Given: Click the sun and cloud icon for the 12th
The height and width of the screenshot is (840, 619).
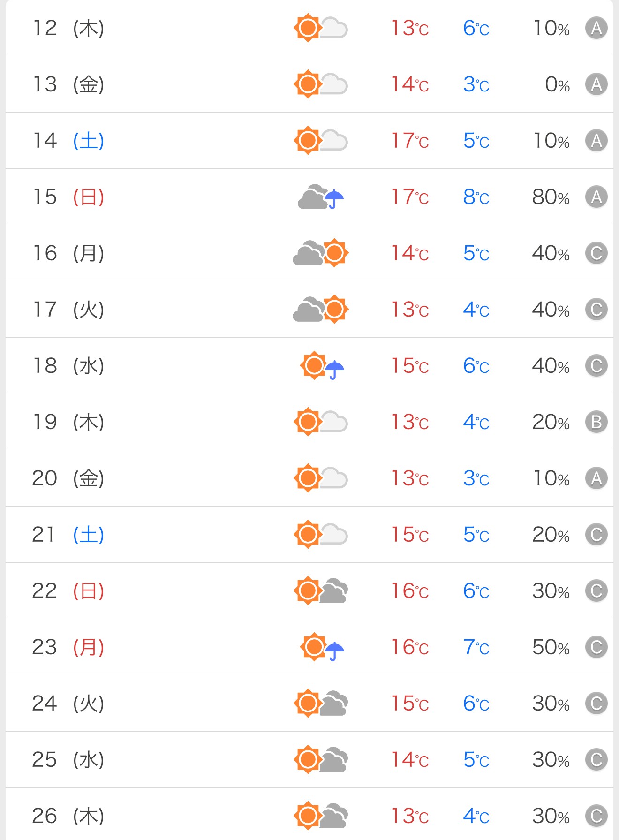Looking at the screenshot, I should pyautogui.click(x=321, y=28).
